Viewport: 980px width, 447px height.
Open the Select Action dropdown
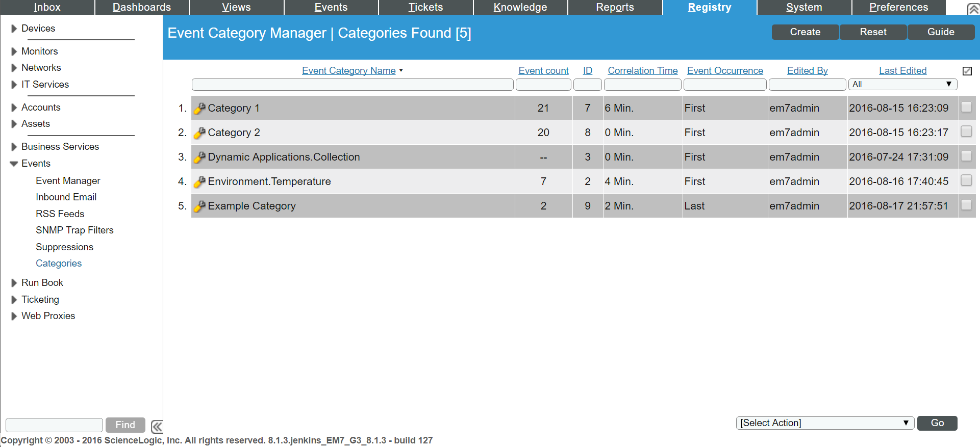[x=824, y=423]
